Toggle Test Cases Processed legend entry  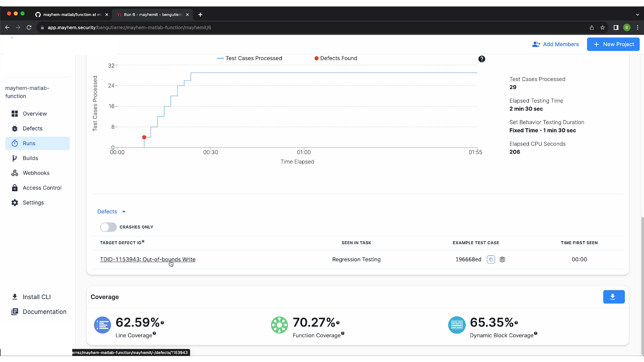click(250, 58)
